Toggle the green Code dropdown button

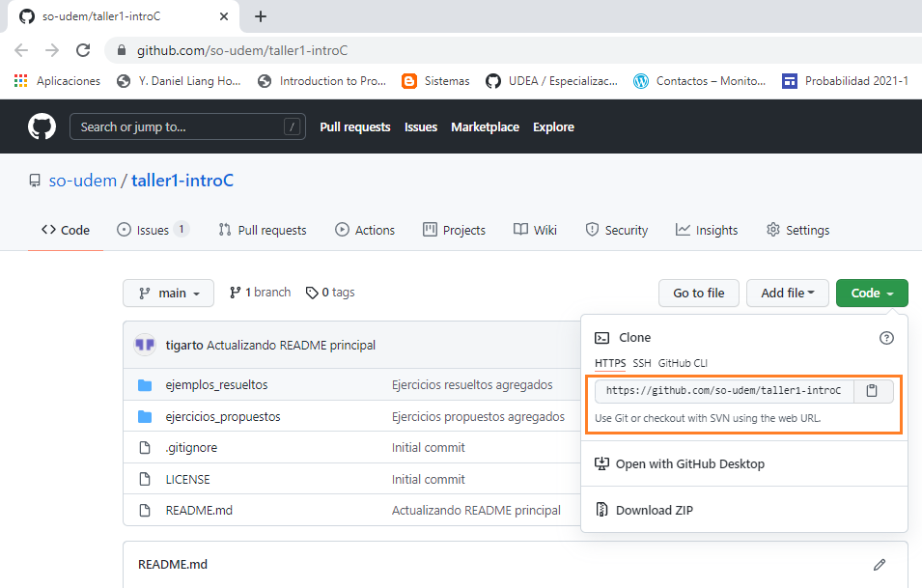coord(872,293)
